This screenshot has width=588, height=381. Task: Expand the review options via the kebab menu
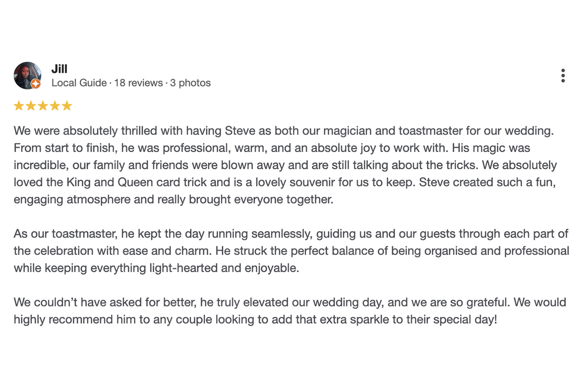563,75
